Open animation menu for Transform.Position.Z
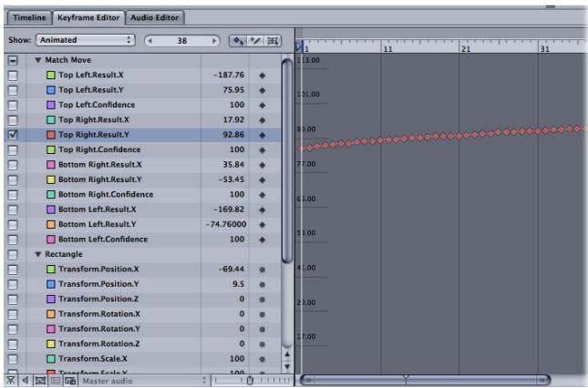Viewport: 588px width, 388px height. [x=263, y=300]
